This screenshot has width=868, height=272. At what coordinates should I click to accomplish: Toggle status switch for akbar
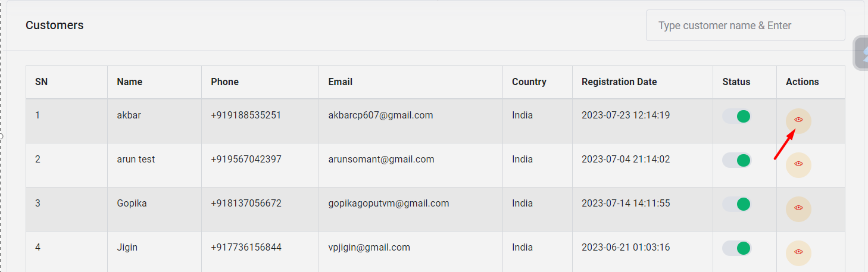pos(737,116)
